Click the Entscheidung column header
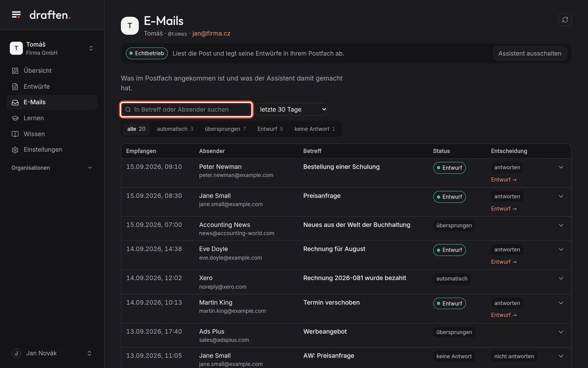The image size is (588, 368). coord(509,151)
